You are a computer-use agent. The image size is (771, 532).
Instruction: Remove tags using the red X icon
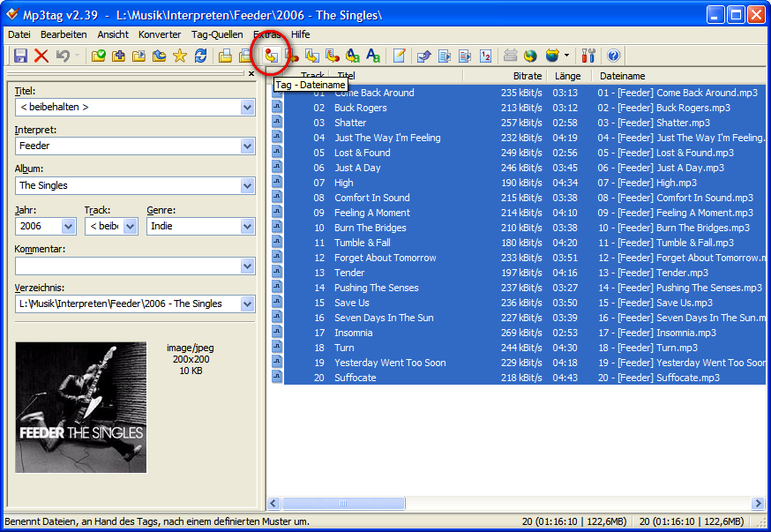click(x=41, y=56)
